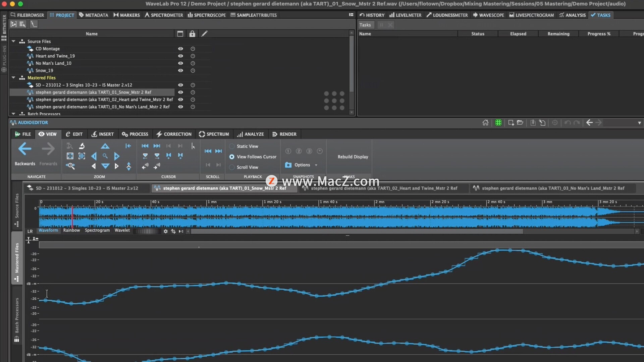Screen dimensions: 644x362
Task: Toggle visibility eye for Heart and Twine_19
Action: click(x=180, y=56)
